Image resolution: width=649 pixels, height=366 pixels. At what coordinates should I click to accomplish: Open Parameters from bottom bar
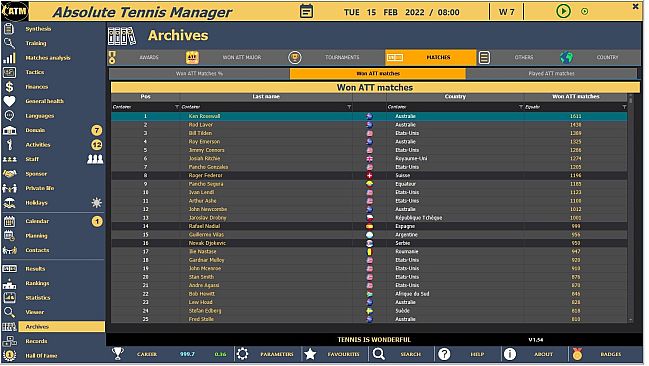(266, 354)
